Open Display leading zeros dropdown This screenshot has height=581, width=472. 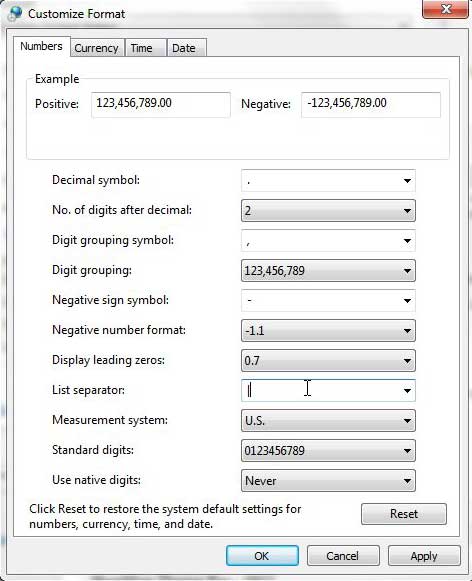[x=328, y=361]
